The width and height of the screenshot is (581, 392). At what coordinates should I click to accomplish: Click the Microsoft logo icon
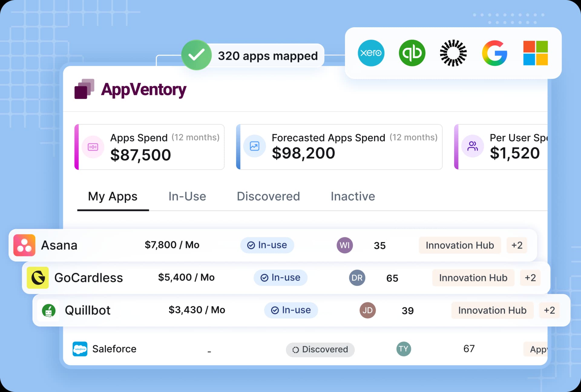[536, 53]
